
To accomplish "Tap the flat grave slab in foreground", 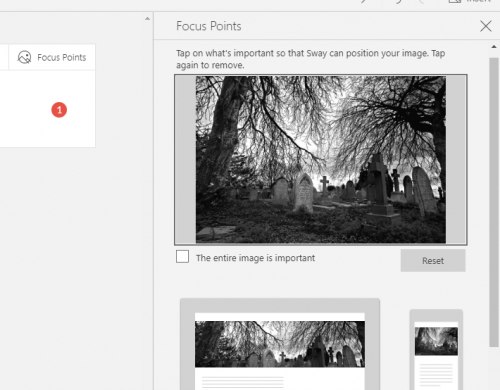I will [217, 231].
